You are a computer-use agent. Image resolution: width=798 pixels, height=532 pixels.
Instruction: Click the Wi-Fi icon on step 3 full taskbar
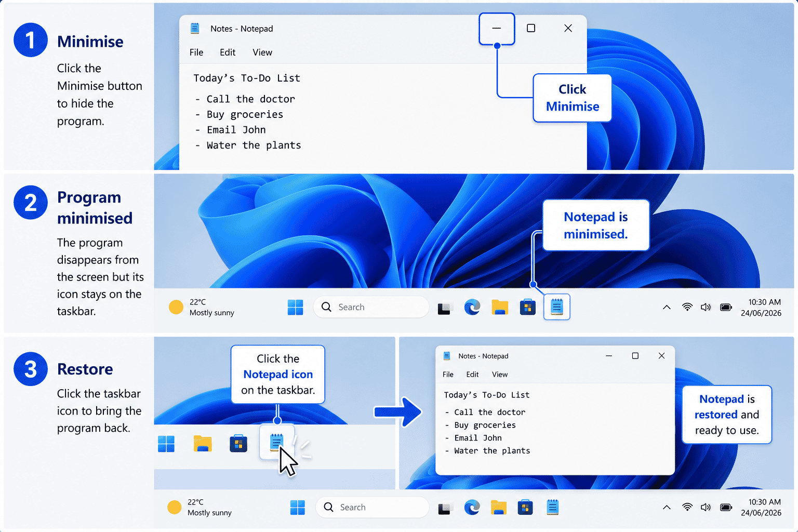(687, 507)
